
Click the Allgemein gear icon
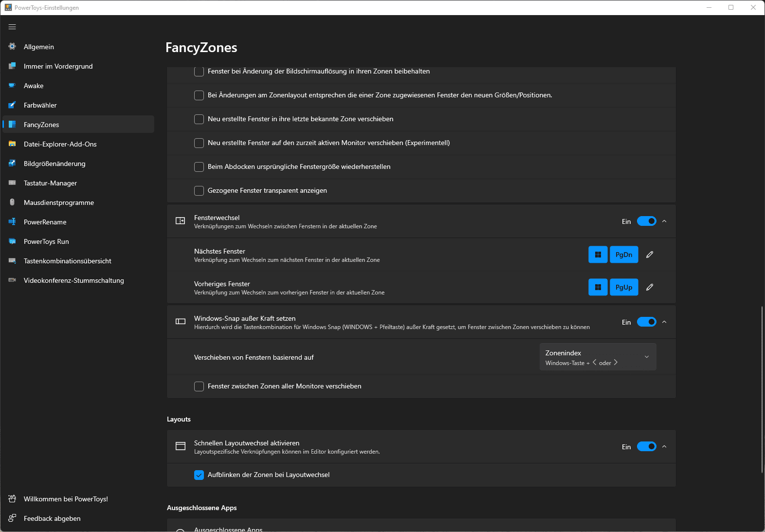click(12, 46)
